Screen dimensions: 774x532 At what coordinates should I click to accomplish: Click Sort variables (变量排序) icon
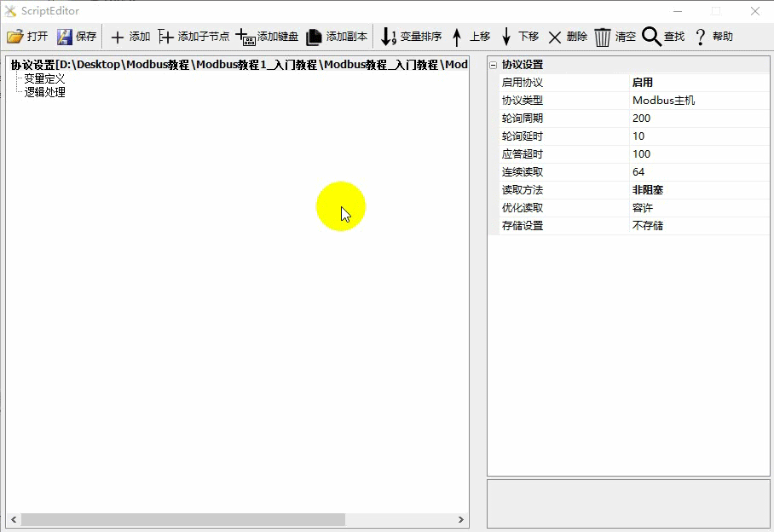coord(389,37)
